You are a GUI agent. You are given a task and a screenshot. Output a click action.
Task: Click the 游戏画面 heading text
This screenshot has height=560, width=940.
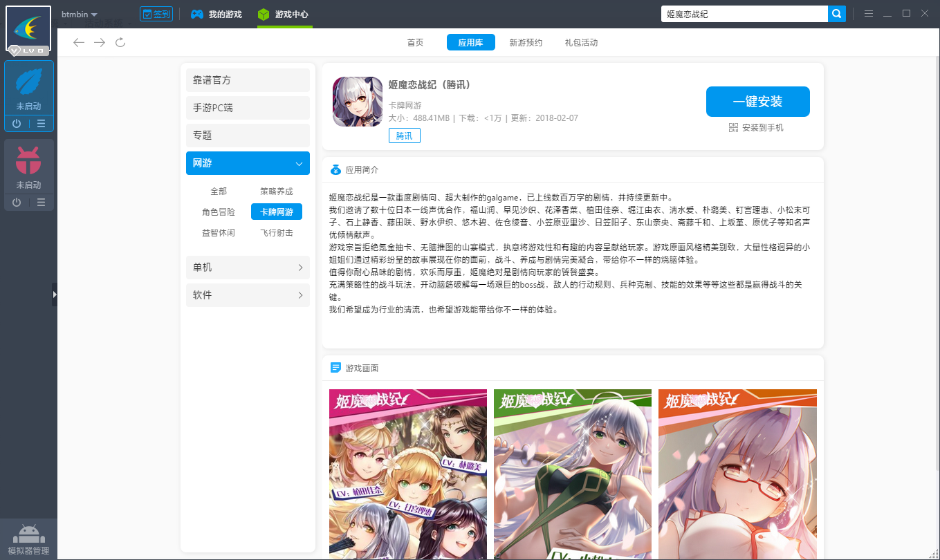(362, 368)
